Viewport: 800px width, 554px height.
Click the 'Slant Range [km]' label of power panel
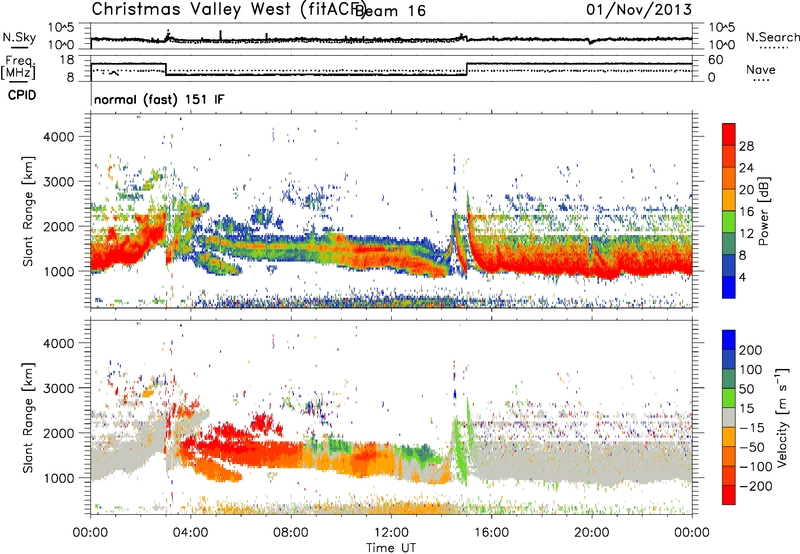pos(28,211)
